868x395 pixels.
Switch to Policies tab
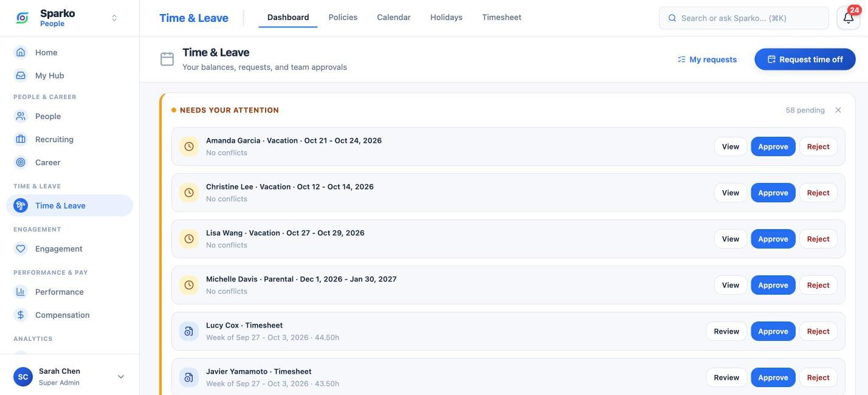pyautogui.click(x=343, y=18)
